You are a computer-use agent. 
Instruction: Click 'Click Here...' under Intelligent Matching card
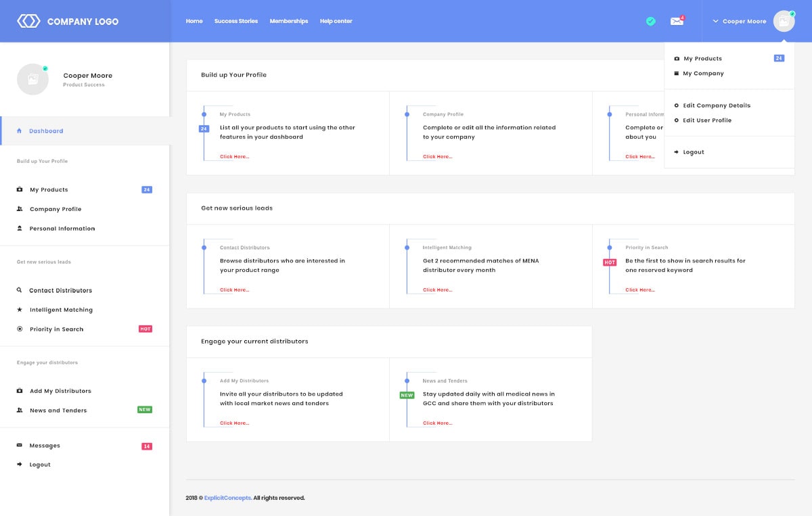pos(437,290)
